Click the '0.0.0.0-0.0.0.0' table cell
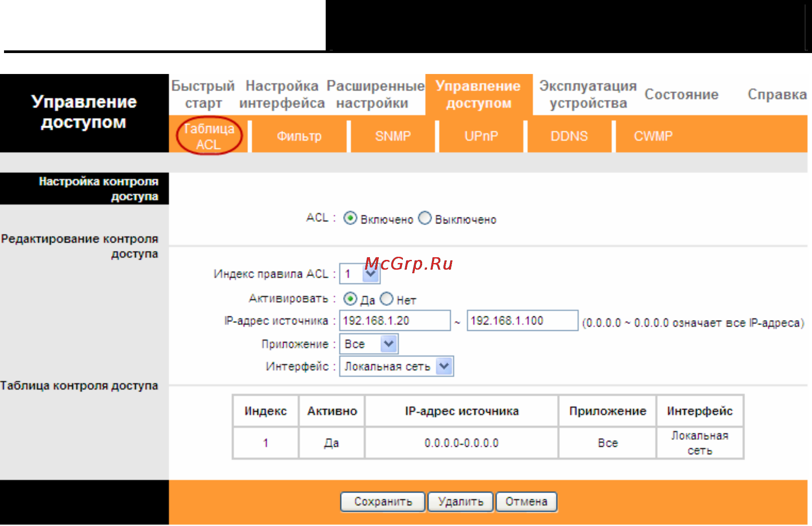812x526 pixels. click(x=461, y=443)
